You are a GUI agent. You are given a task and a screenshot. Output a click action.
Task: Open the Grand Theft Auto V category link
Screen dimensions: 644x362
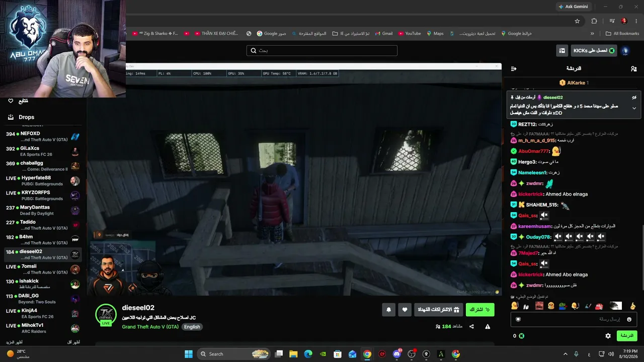[x=150, y=327]
